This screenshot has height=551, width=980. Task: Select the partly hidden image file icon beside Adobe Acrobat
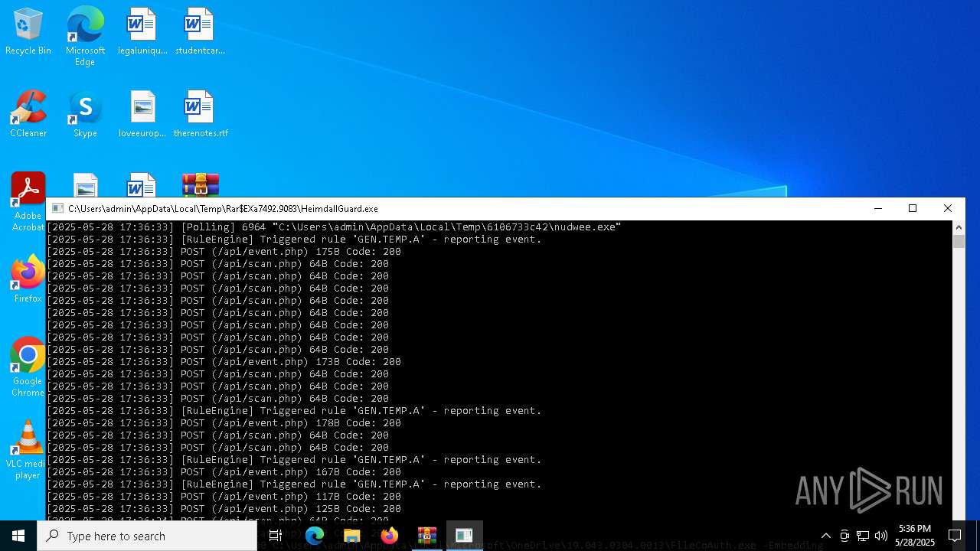coord(85,184)
